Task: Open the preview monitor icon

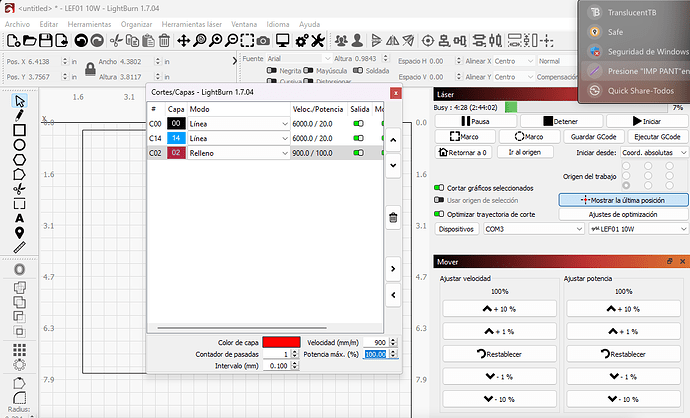Action: [x=283, y=41]
